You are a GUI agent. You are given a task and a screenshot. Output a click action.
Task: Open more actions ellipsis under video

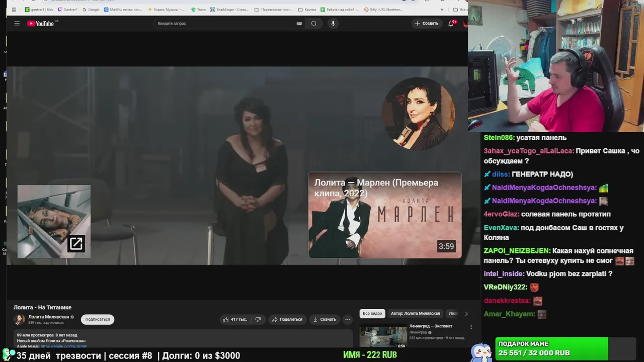pos(347,319)
